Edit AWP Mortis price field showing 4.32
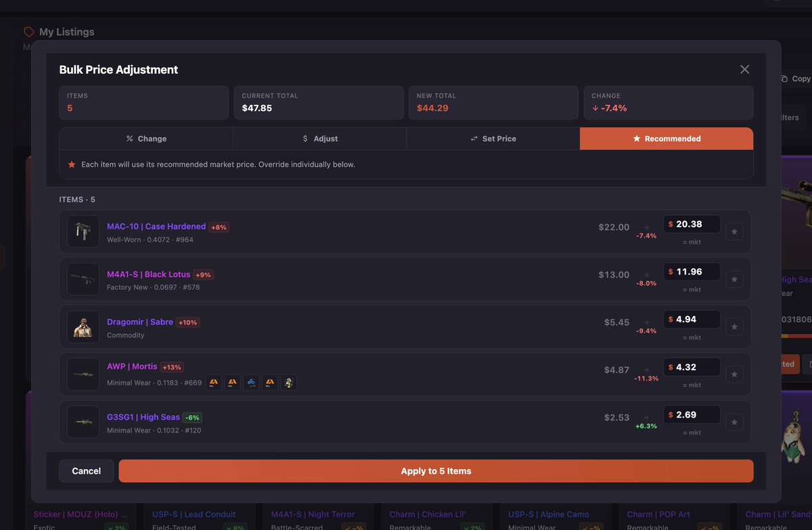The image size is (812, 530). (692, 367)
